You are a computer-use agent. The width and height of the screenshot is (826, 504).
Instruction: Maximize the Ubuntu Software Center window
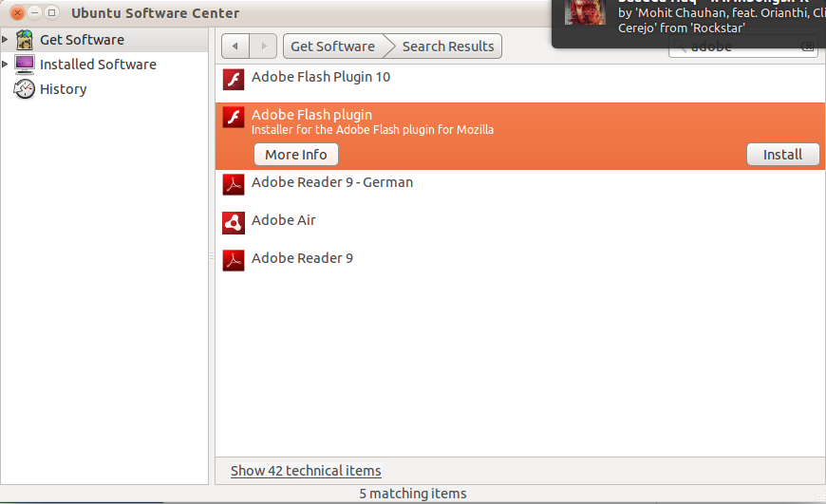point(51,12)
